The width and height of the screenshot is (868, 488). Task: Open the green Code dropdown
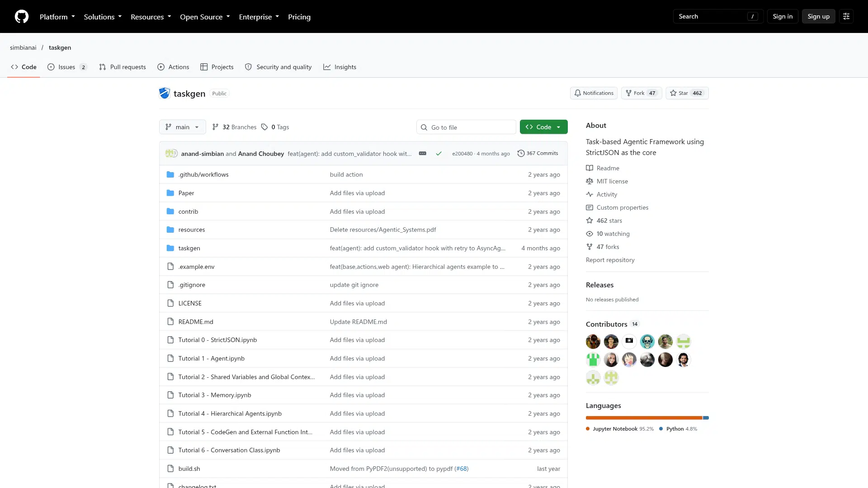(x=543, y=127)
